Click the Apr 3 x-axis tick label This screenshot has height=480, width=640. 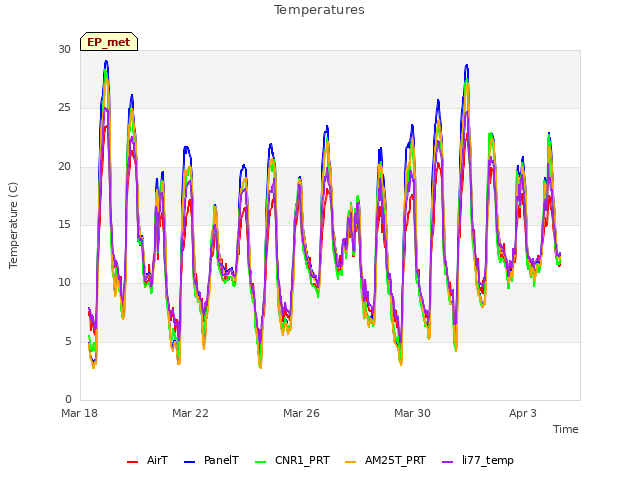coord(523,413)
